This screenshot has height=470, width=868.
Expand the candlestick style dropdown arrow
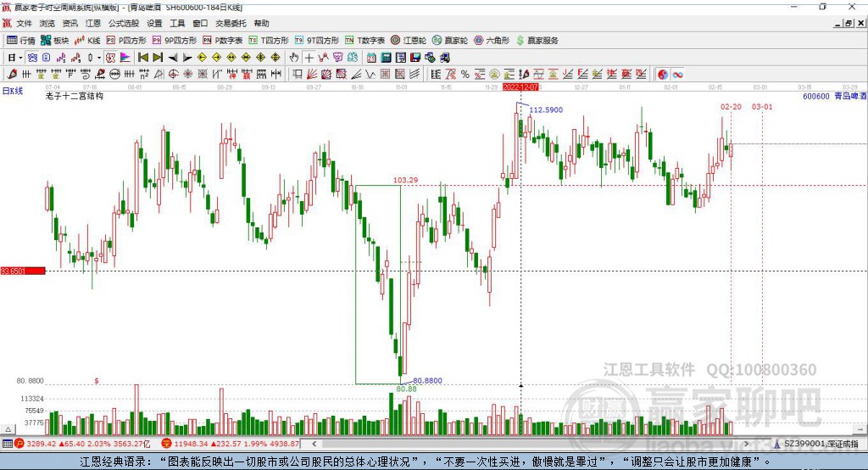coord(99,58)
